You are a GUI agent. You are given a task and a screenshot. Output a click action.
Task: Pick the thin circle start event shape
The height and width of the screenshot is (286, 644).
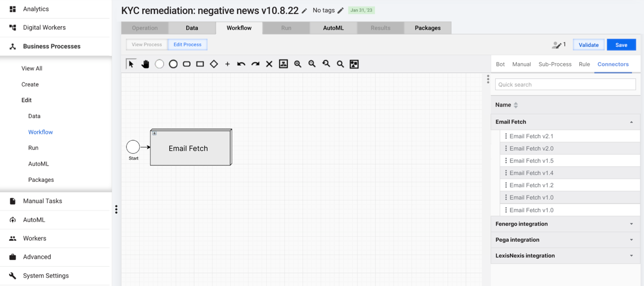(x=160, y=64)
